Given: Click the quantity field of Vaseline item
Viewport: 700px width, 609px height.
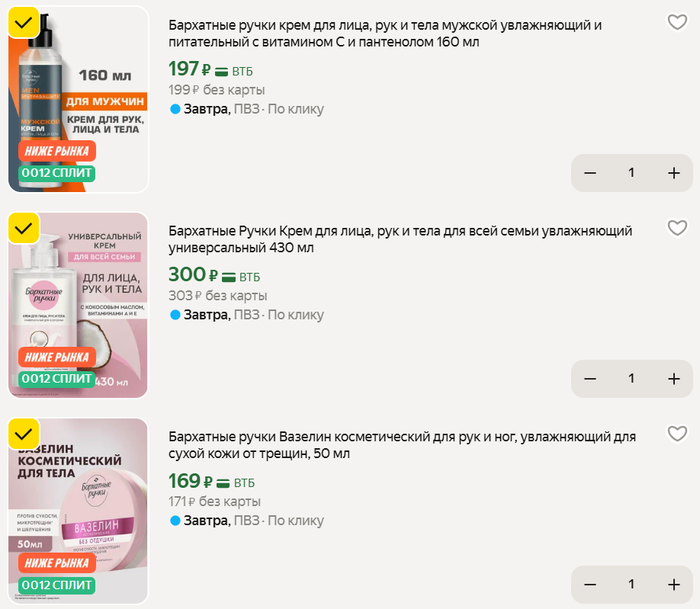Looking at the screenshot, I should point(631,585).
